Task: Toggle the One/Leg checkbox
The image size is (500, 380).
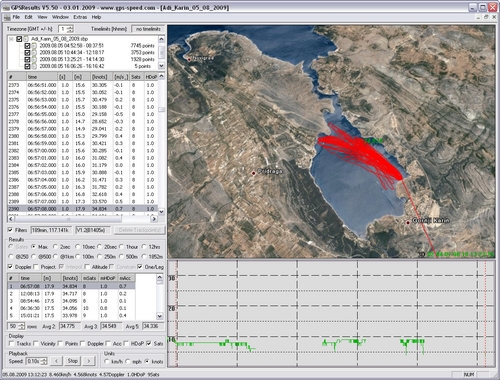Action: (x=140, y=267)
